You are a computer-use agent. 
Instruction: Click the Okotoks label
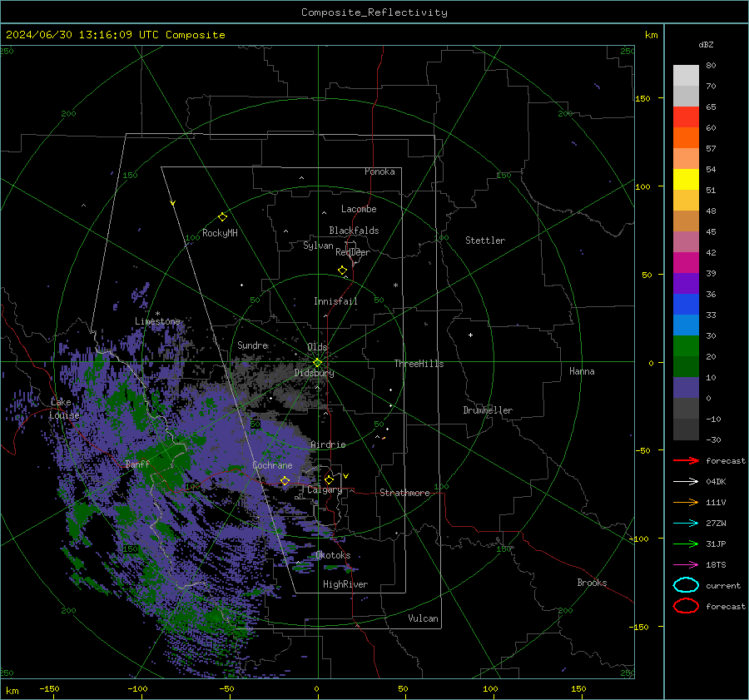coord(333,555)
